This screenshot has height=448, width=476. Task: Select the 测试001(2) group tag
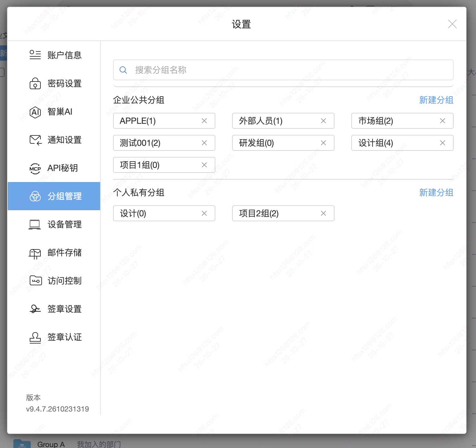(x=164, y=143)
